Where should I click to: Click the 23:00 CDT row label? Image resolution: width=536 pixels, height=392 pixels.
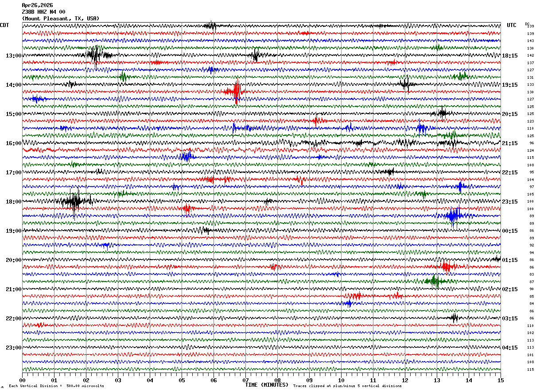13,348
